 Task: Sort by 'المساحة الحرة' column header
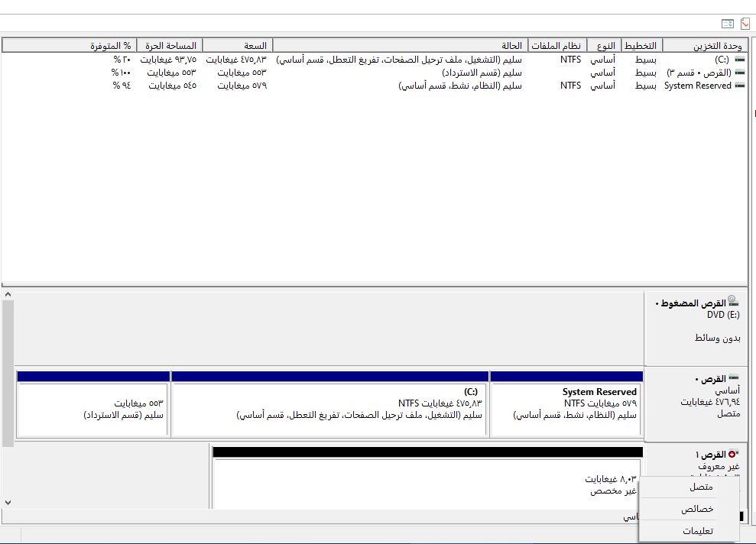170,45
